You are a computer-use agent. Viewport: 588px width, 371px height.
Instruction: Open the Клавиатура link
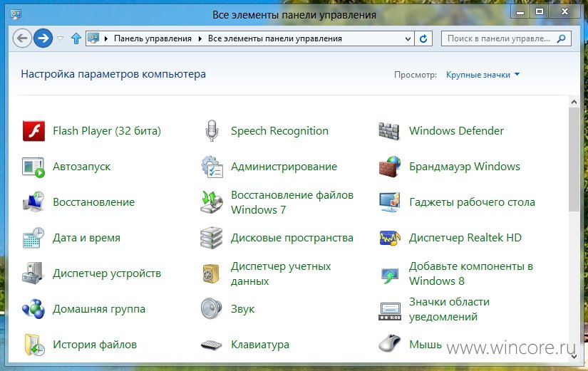tap(260, 345)
